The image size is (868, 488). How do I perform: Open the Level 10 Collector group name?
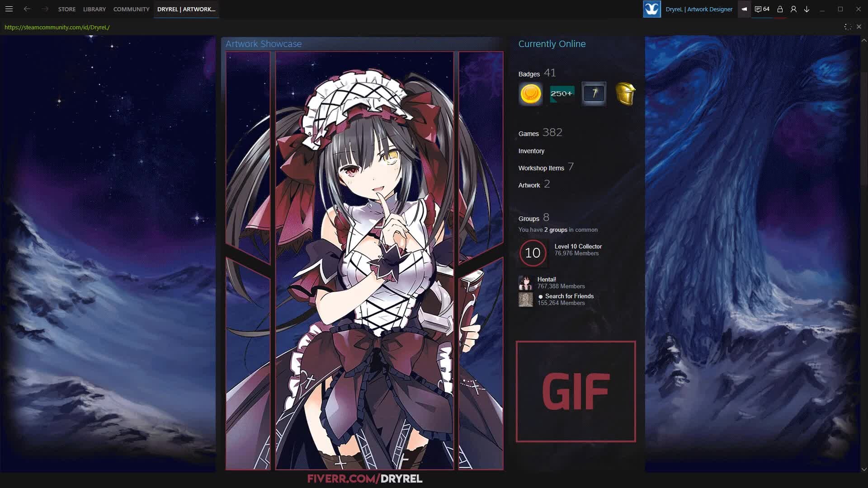coord(578,246)
